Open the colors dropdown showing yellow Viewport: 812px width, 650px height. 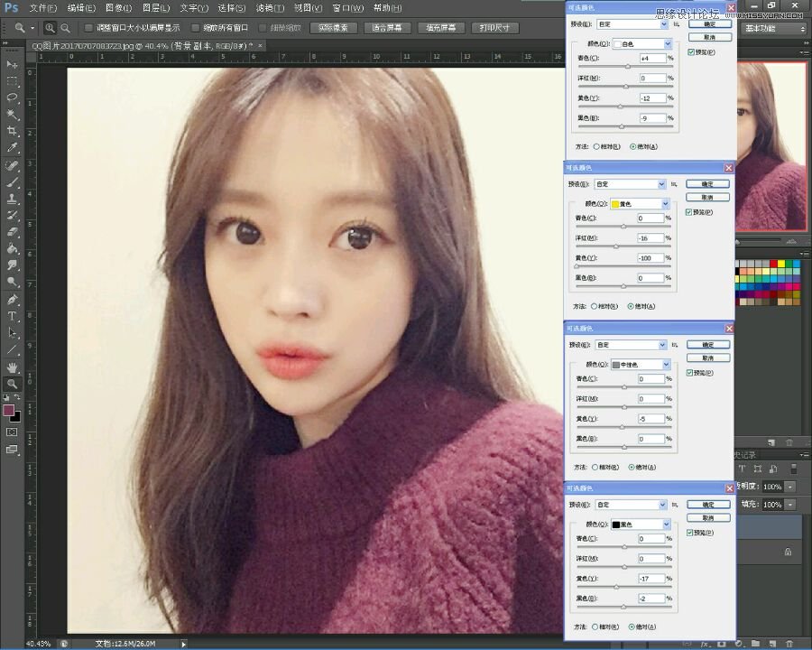click(640, 204)
